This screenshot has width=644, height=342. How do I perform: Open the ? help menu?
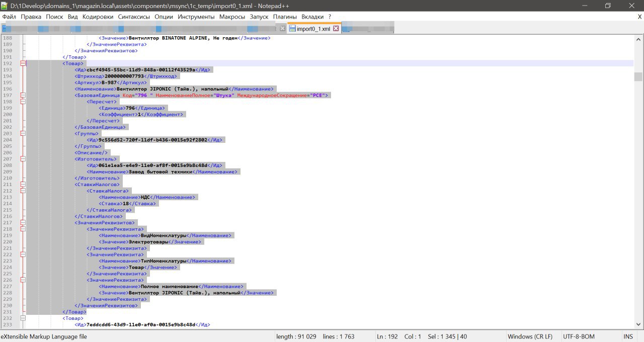[x=330, y=17]
